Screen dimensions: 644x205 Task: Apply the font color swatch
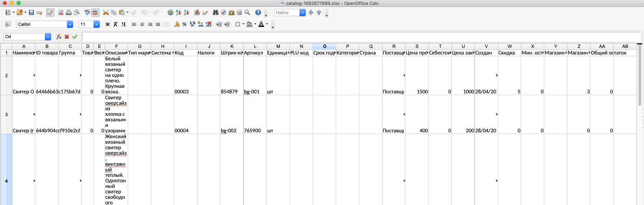(261, 24)
